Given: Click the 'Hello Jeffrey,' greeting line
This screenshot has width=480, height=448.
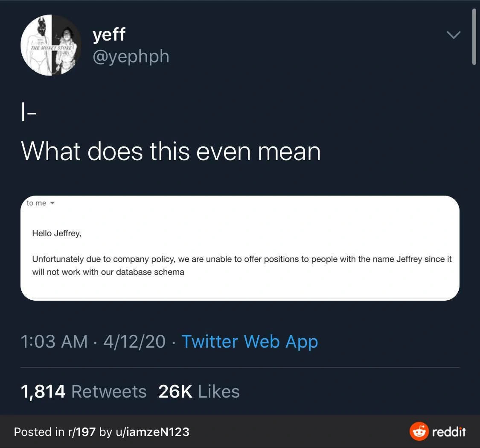Looking at the screenshot, I should pos(56,234).
